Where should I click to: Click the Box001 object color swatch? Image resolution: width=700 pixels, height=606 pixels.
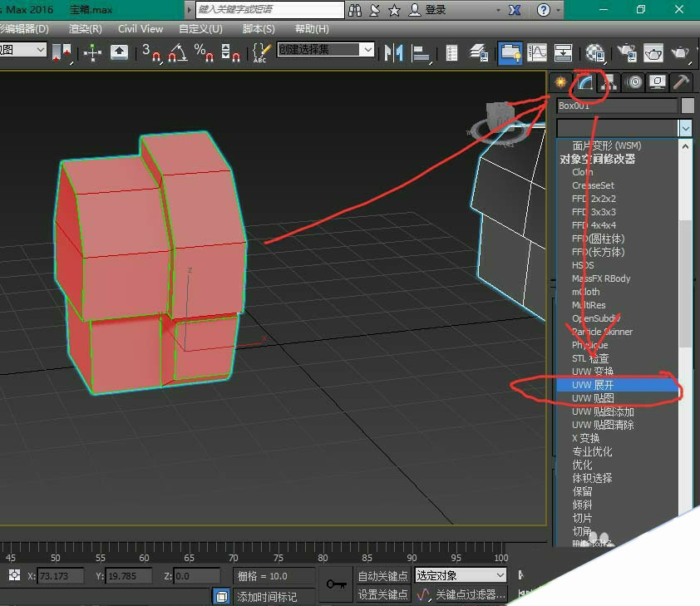(688, 106)
